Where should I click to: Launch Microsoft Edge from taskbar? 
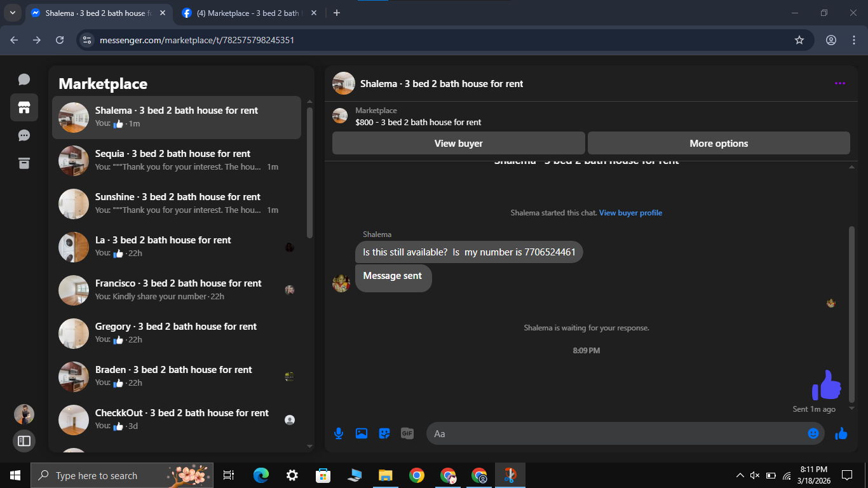pos(261,475)
